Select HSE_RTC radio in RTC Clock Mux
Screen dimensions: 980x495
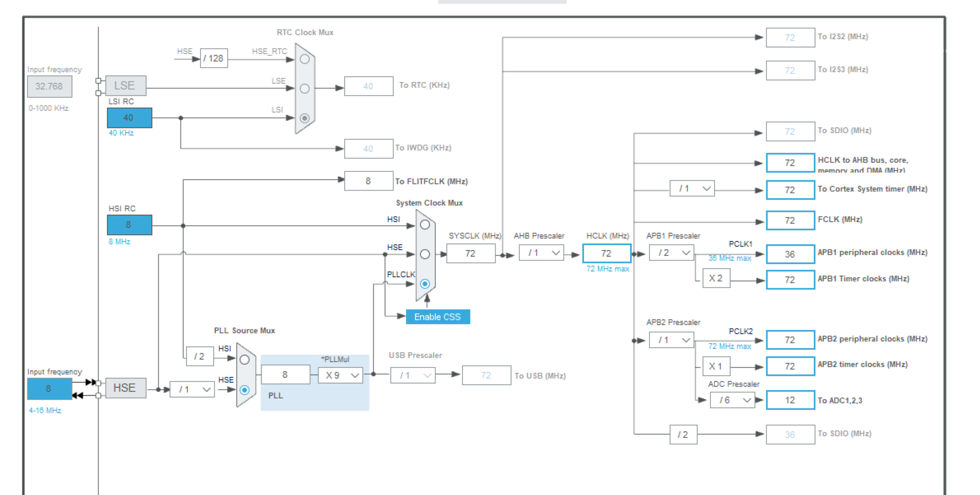point(305,59)
